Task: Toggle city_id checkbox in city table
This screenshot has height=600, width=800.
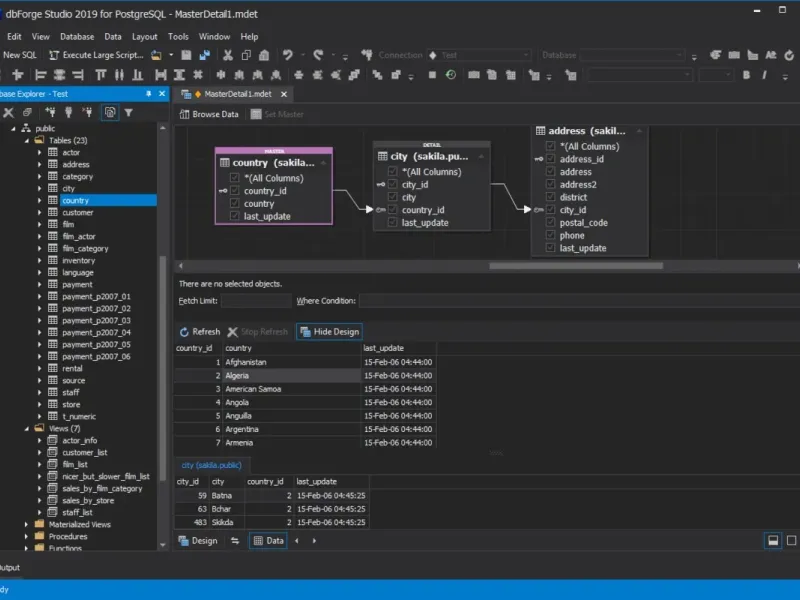Action: [392, 185]
